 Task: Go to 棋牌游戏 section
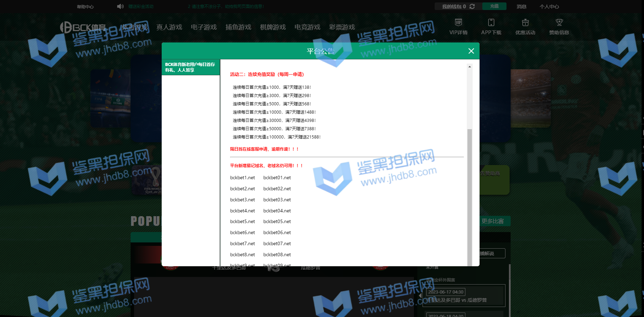(273, 27)
